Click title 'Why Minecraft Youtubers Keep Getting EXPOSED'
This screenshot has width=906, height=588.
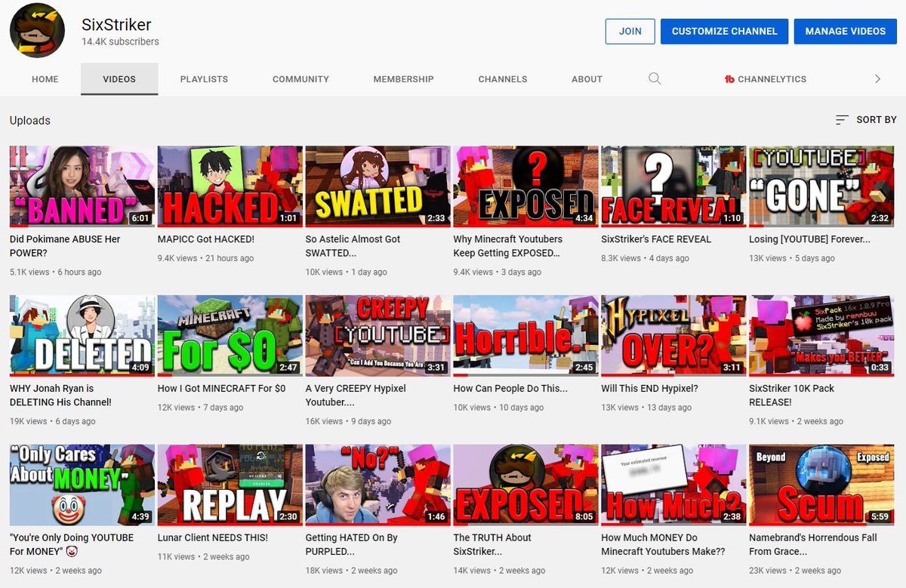click(508, 246)
